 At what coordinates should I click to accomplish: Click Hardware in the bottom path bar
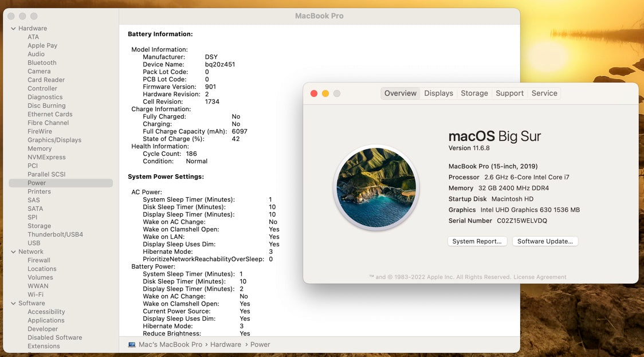click(x=225, y=344)
